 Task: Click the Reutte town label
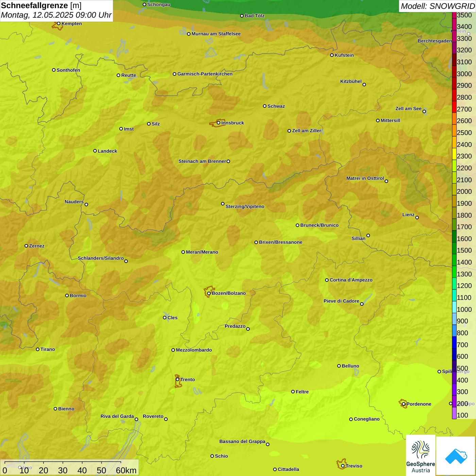pyautogui.click(x=129, y=75)
